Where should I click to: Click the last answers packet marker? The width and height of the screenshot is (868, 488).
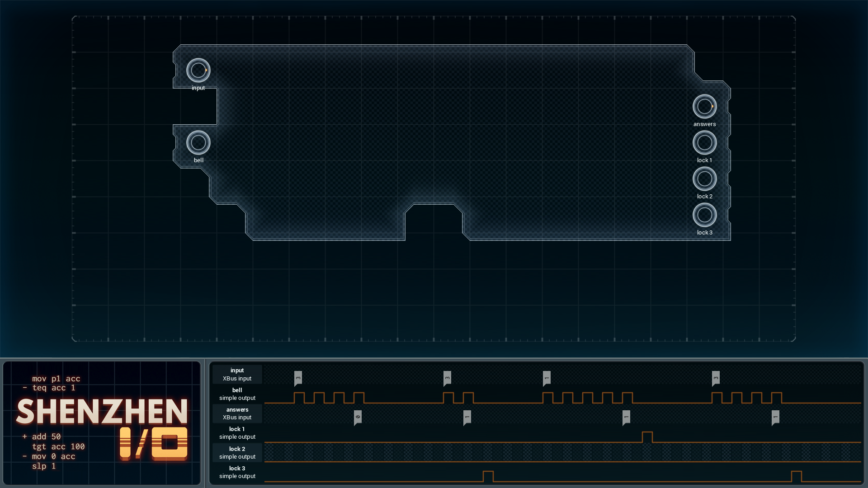(x=775, y=418)
